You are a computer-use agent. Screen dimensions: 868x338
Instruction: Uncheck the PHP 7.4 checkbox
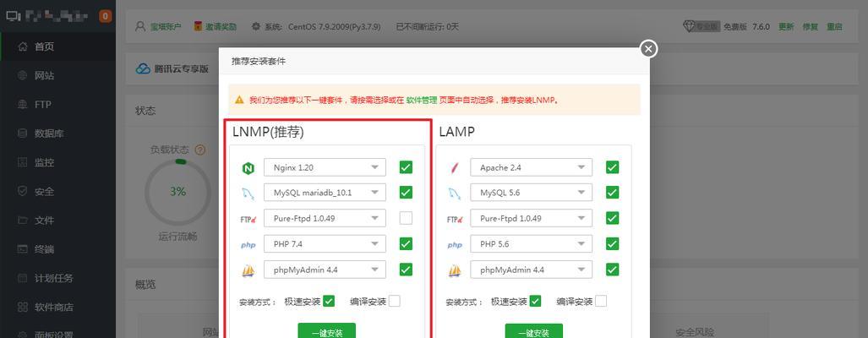coord(406,243)
